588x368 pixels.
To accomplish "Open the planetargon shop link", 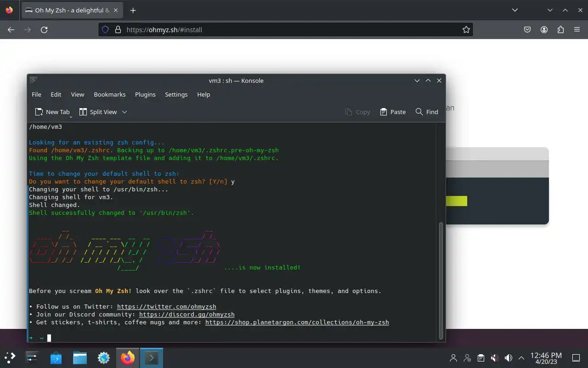I will click(297, 322).
